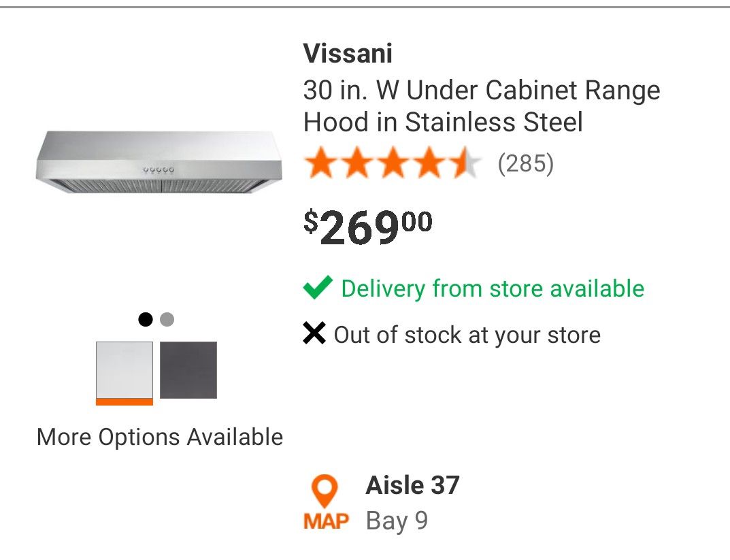The image size is (730, 560).
Task: Click the range hood product image
Action: click(159, 162)
